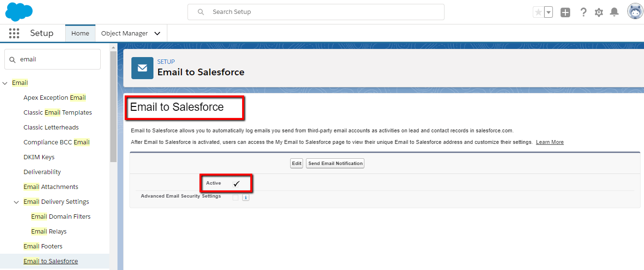
Task: Open the user profile avatar
Action: click(635, 12)
